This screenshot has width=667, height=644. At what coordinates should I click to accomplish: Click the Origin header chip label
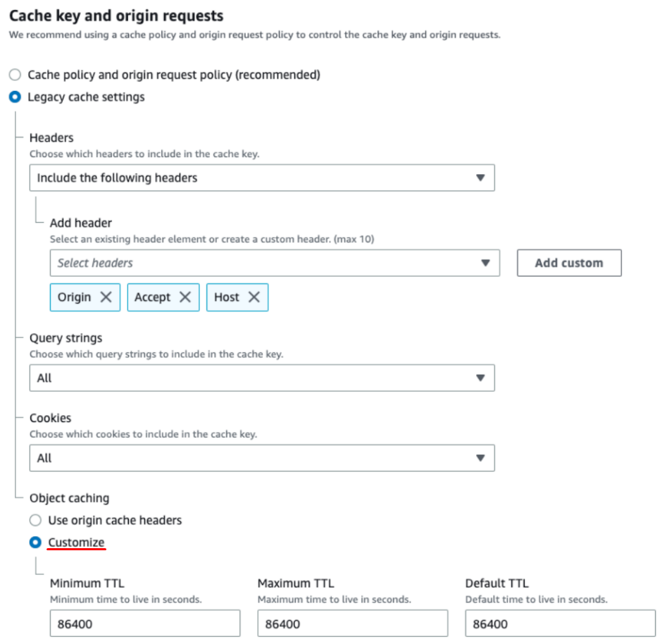click(74, 297)
